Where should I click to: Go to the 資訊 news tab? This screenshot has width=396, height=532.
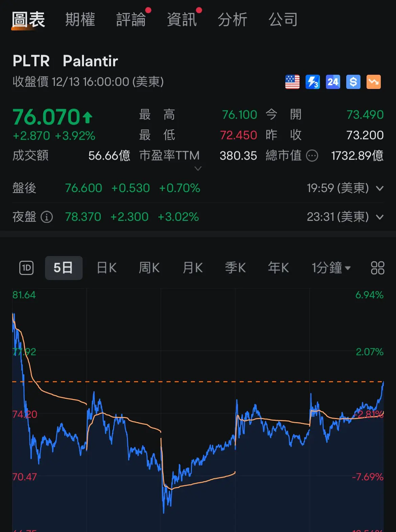coord(182,19)
